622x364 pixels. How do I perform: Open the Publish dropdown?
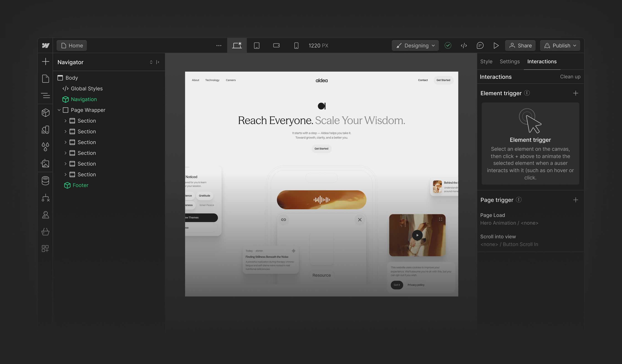560,46
